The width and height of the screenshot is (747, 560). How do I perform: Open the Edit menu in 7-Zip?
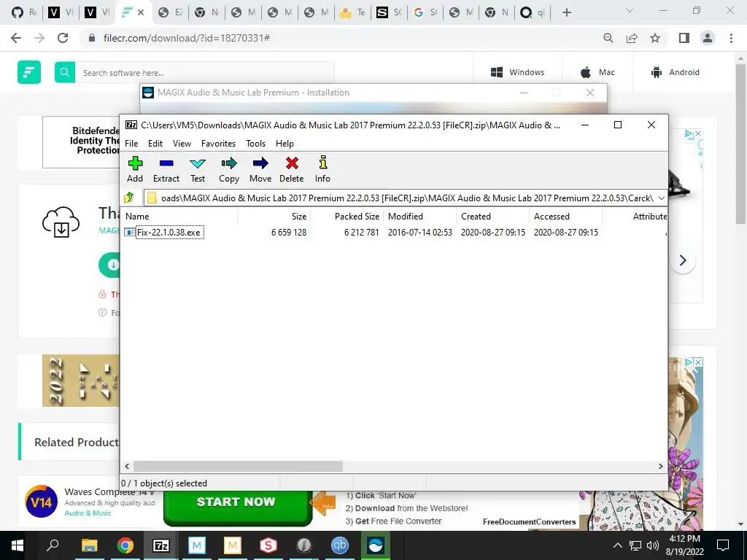[x=155, y=144]
